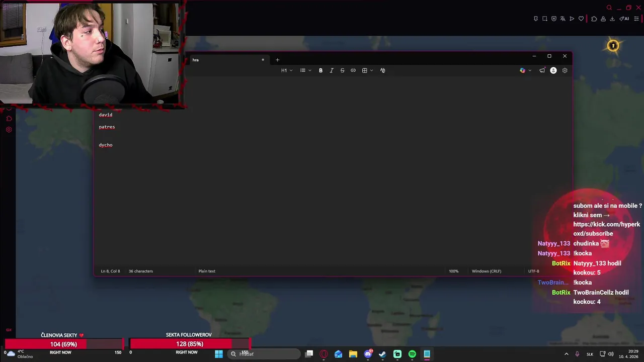Image resolution: width=644 pixels, height=362 pixels.
Task: Change the UTF-8 encoding
Action: 533,271
